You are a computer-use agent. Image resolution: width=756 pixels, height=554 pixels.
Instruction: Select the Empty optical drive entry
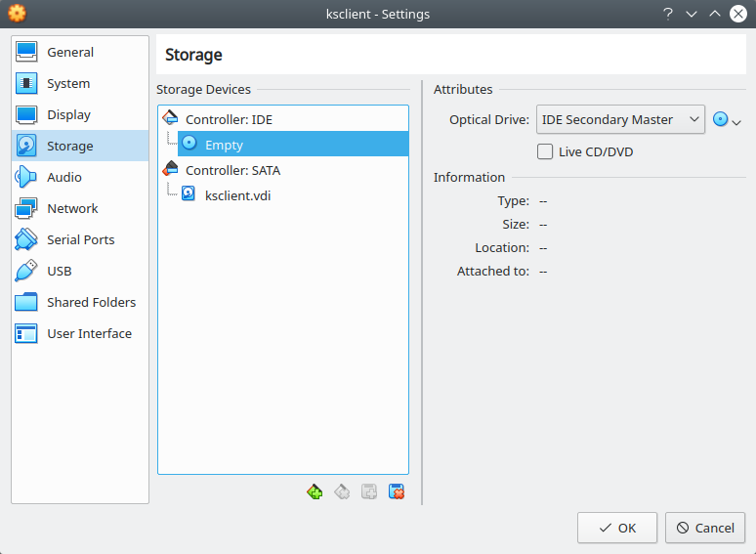[x=293, y=145]
